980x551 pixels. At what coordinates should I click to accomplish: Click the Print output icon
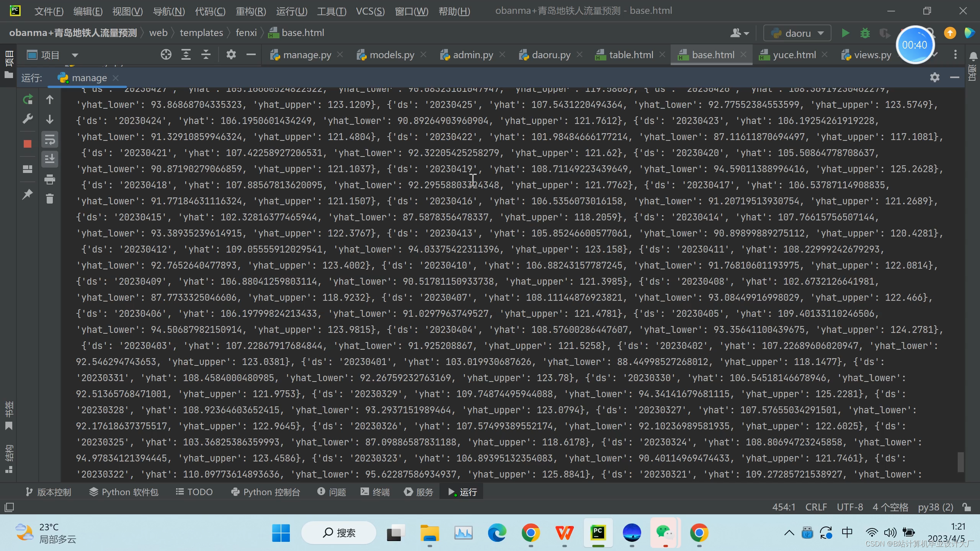coord(50,179)
